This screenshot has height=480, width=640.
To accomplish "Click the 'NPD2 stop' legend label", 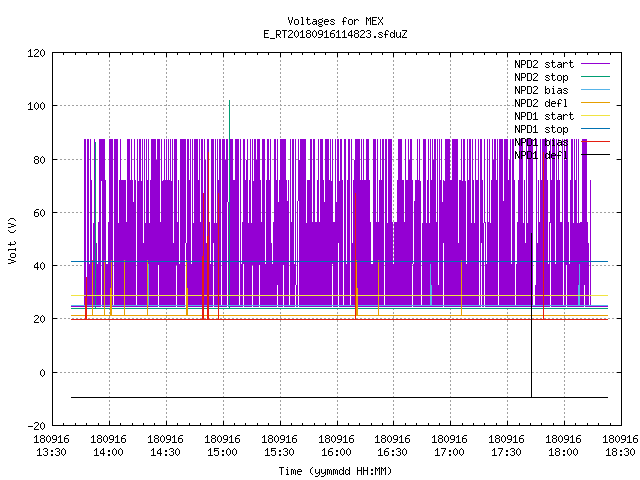I will pos(541,77).
